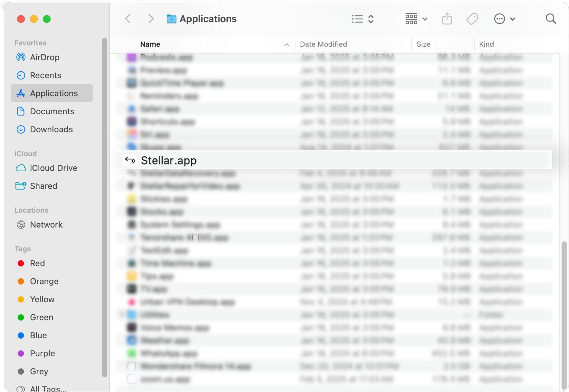Select the Yellow tag

(52, 299)
